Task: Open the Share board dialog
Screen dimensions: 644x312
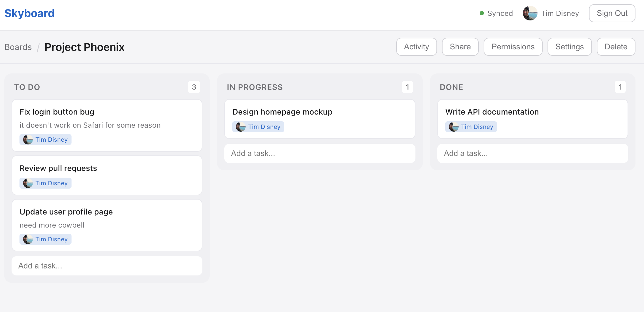Action: click(x=460, y=47)
